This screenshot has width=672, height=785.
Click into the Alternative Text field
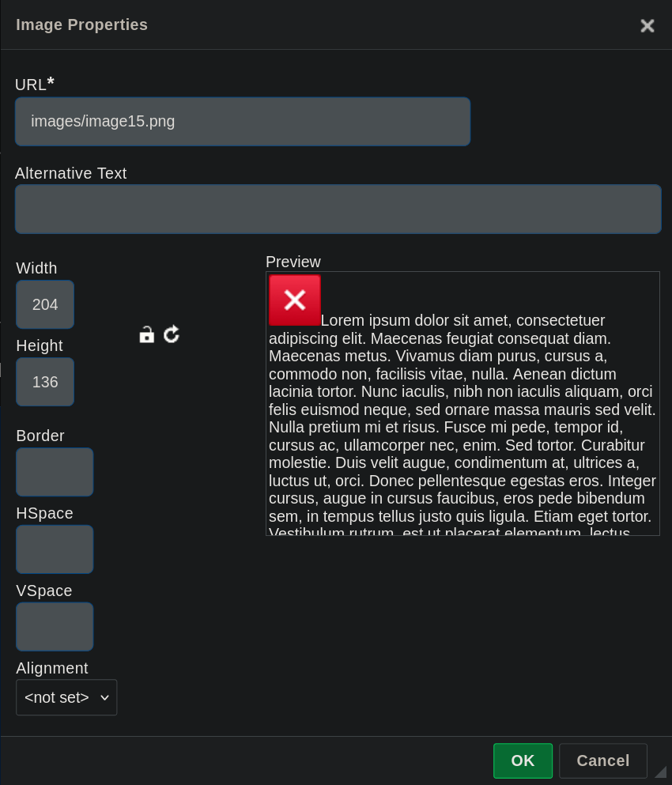click(338, 209)
